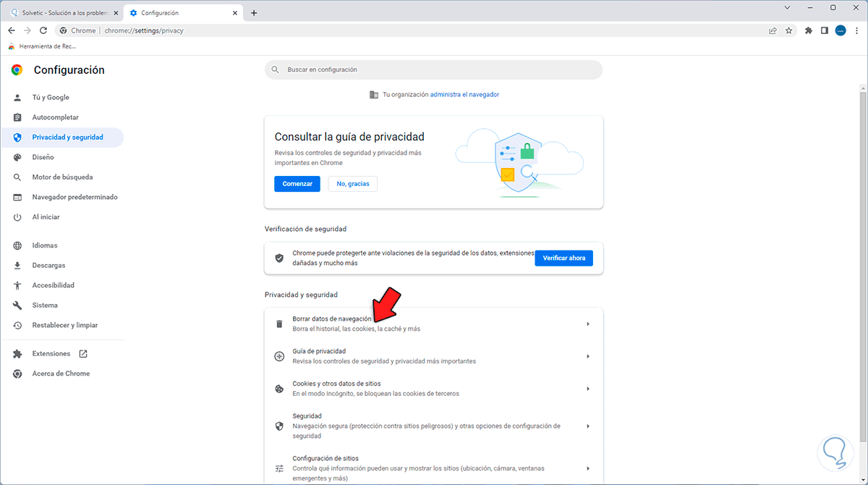Share this page icon in address bar

(773, 30)
